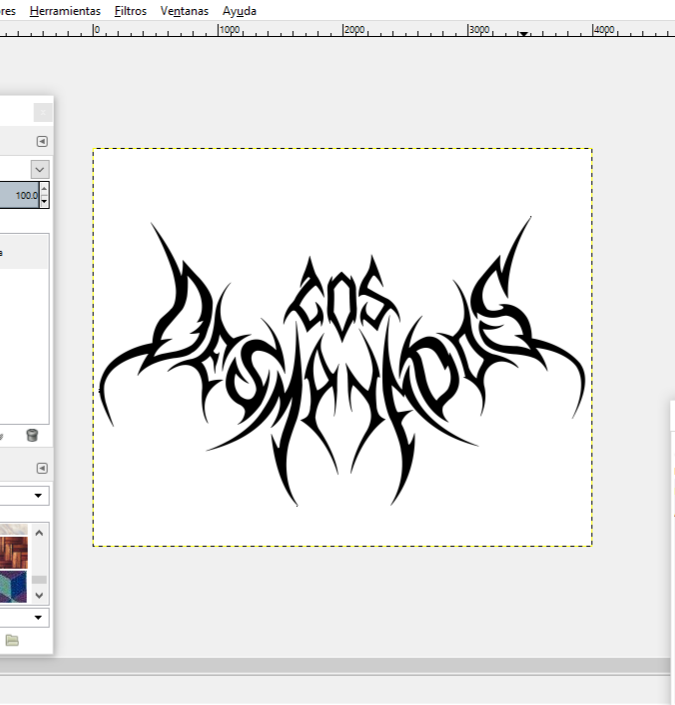Choose the blue-purple cubes pattern thumbnail
Image resolution: width=675 pixels, height=705 pixels.
[x=13, y=586]
